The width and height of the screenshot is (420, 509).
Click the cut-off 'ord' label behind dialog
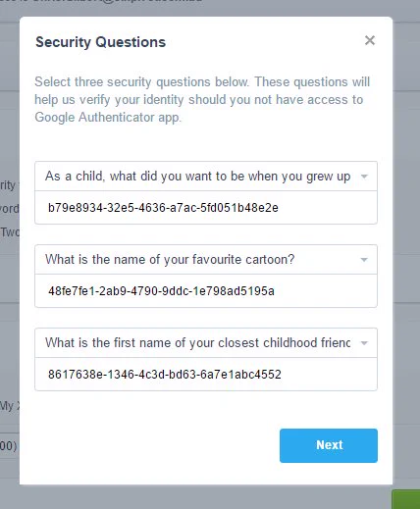10,209
